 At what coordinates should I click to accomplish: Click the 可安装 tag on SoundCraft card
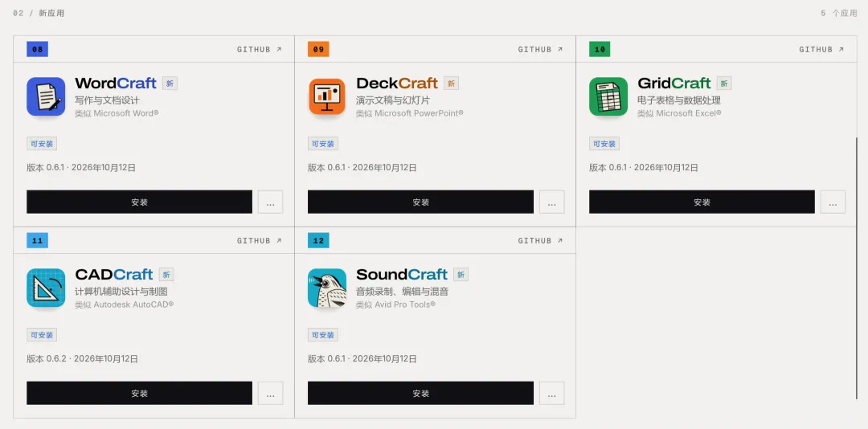coord(323,335)
